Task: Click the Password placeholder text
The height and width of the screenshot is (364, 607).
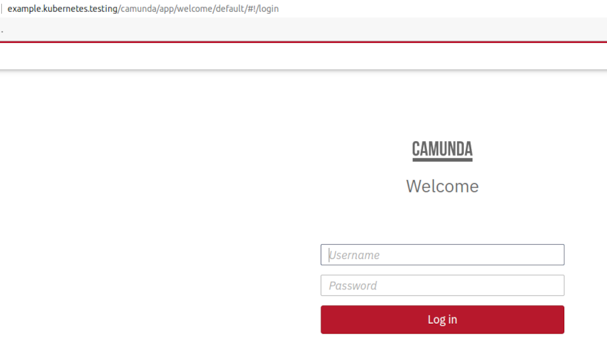Action: (353, 286)
